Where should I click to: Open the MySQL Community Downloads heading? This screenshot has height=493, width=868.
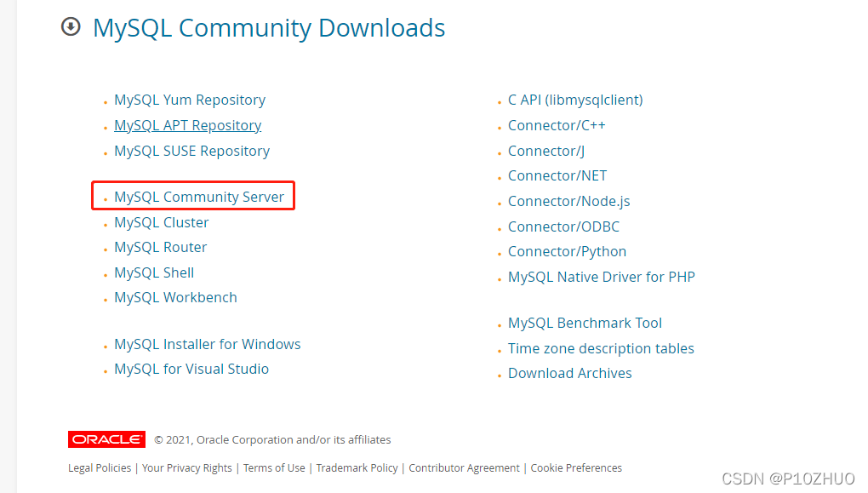[x=269, y=28]
